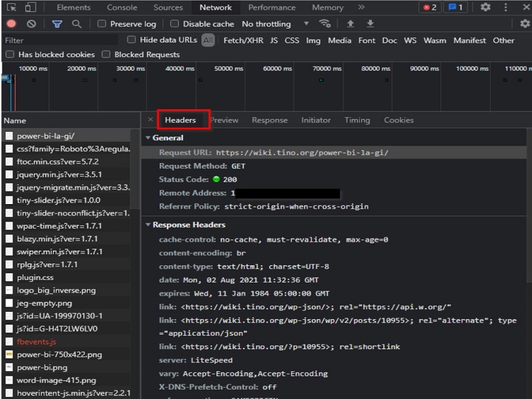Screen dimensions: 532x399
Task: Open DevTools three-dot menu
Action: tap(505, 7)
